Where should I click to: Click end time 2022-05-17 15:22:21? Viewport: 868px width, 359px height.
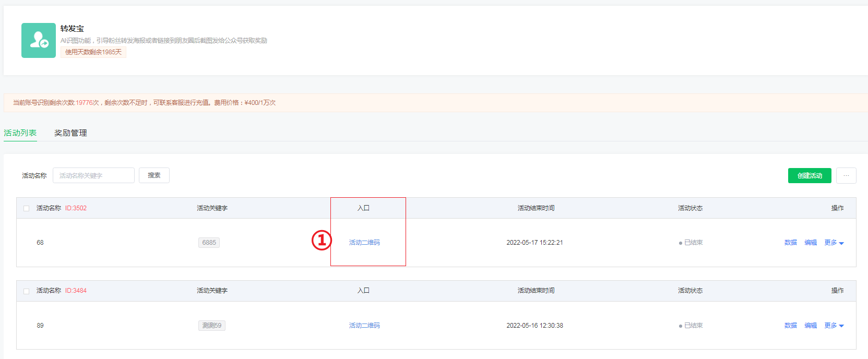point(534,243)
